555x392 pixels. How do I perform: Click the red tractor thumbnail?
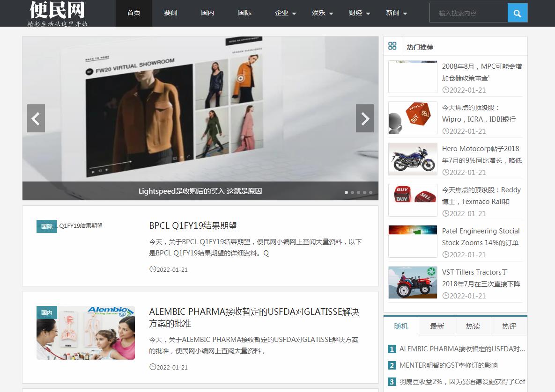[x=413, y=283]
